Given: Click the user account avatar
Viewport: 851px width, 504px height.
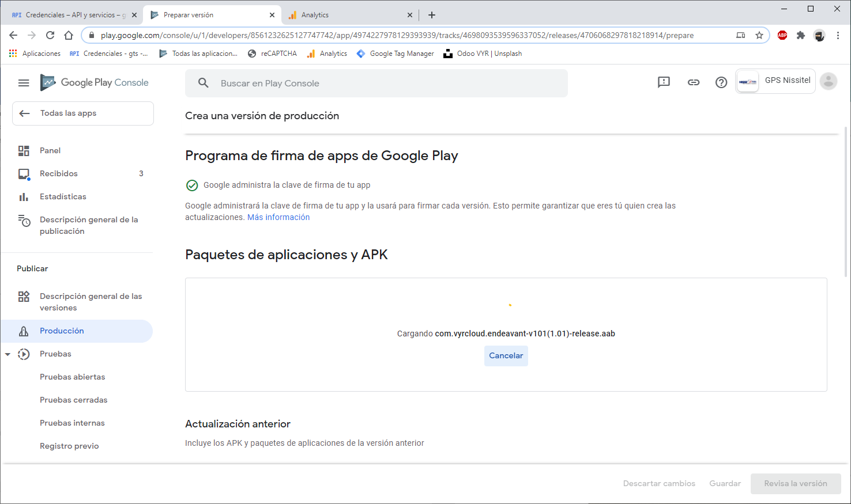Looking at the screenshot, I should pos(828,82).
